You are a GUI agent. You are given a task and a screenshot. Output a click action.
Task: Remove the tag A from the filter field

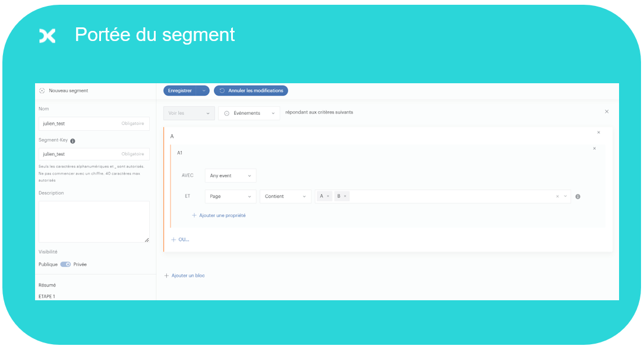pyautogui.click(x=327, y=195)
